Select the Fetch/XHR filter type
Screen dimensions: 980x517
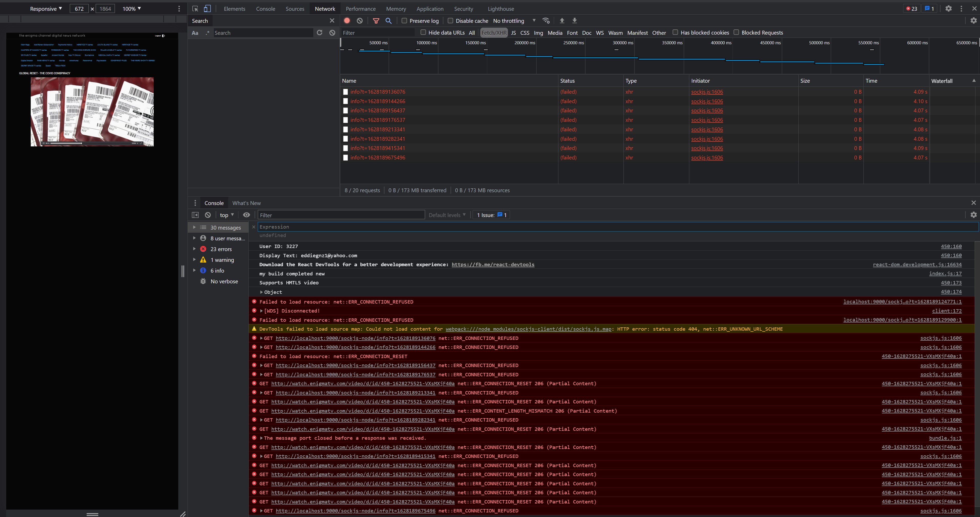pyautogui.click(x=494, y=33)
